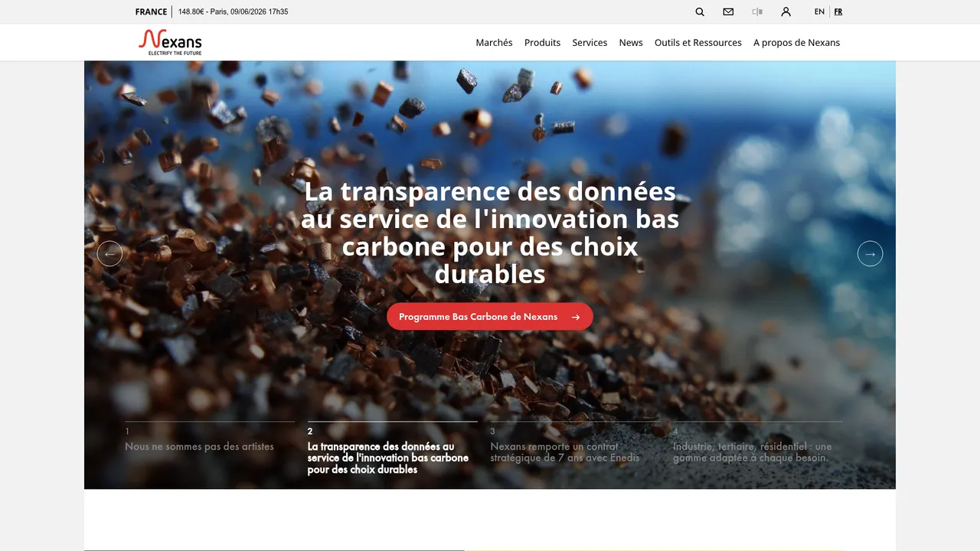Select slide 3 contrat stratégique avec Enedis

pos(574,444)
